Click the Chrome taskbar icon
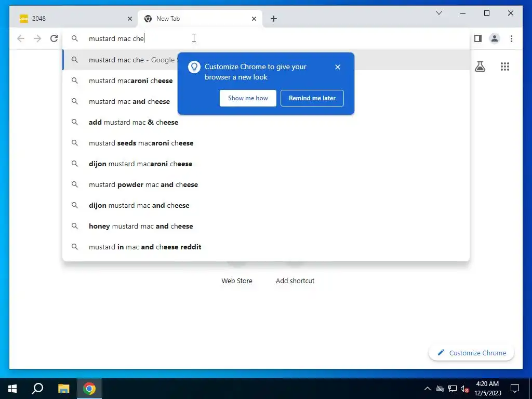 click(89, 389)
